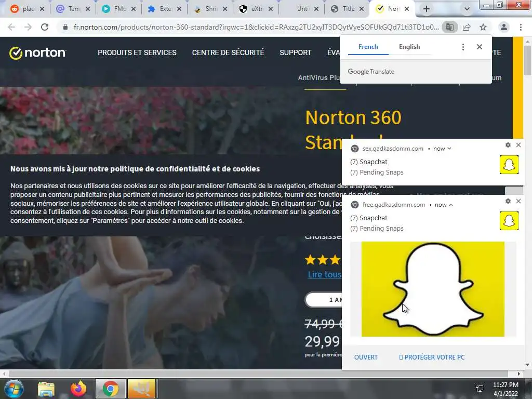Click Chrome icon in taskbar
Image resolution: width=532 pixels, height=399 pixels.
point(110,389)
